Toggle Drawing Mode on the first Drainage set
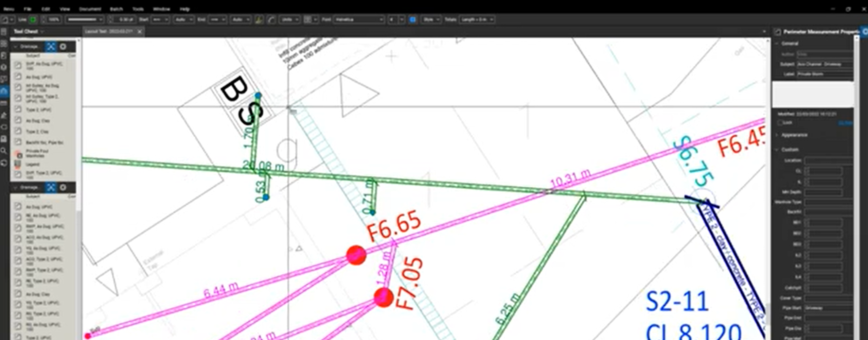 point(51,47)
